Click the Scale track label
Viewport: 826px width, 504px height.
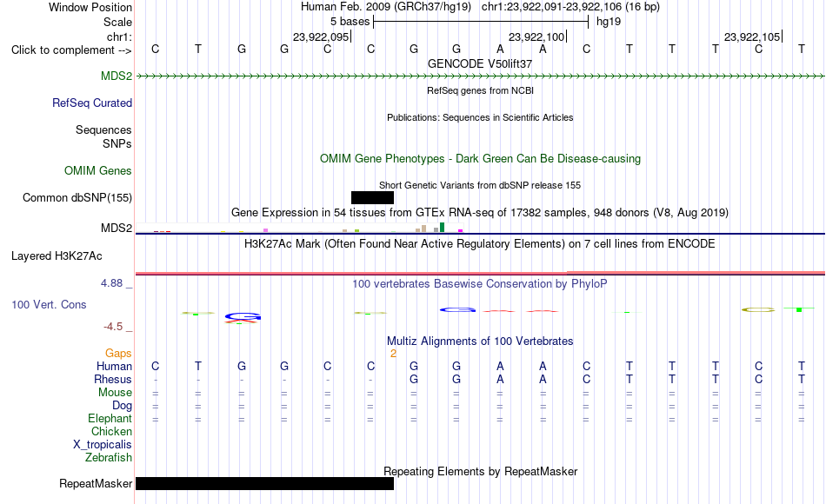[117, 22]
